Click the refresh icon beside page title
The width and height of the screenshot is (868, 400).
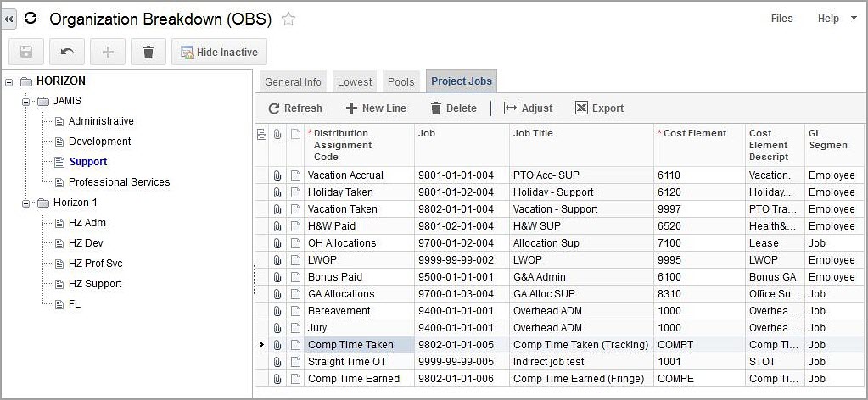coord(31,19)
